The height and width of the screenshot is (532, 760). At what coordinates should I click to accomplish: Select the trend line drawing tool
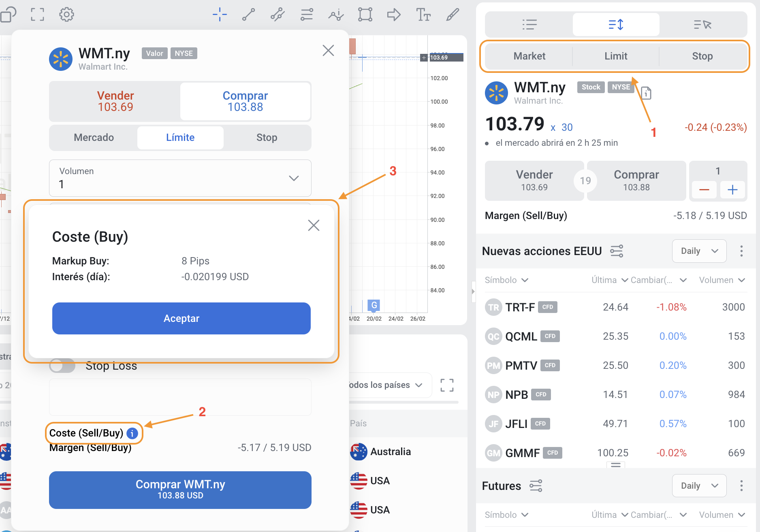248,15
